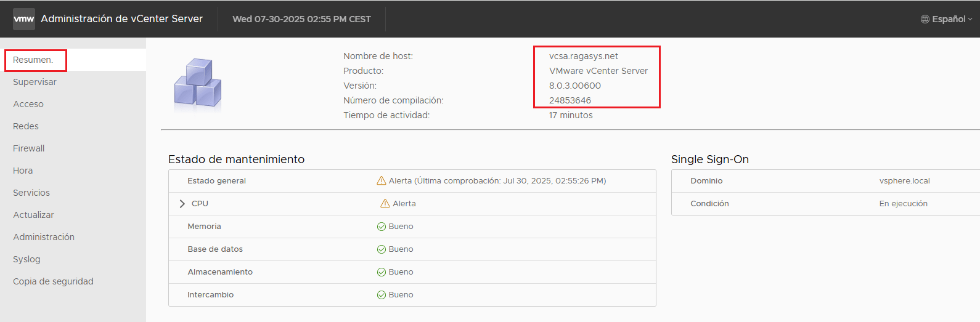
Task: Click the Versión label
Action: click(x=360, y=86)
